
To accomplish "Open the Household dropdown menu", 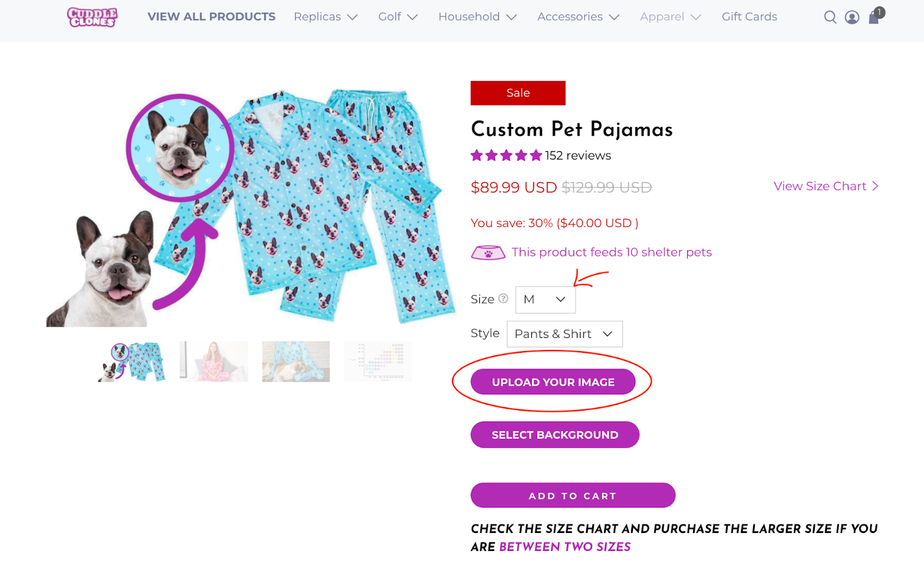I will [477, 17].
